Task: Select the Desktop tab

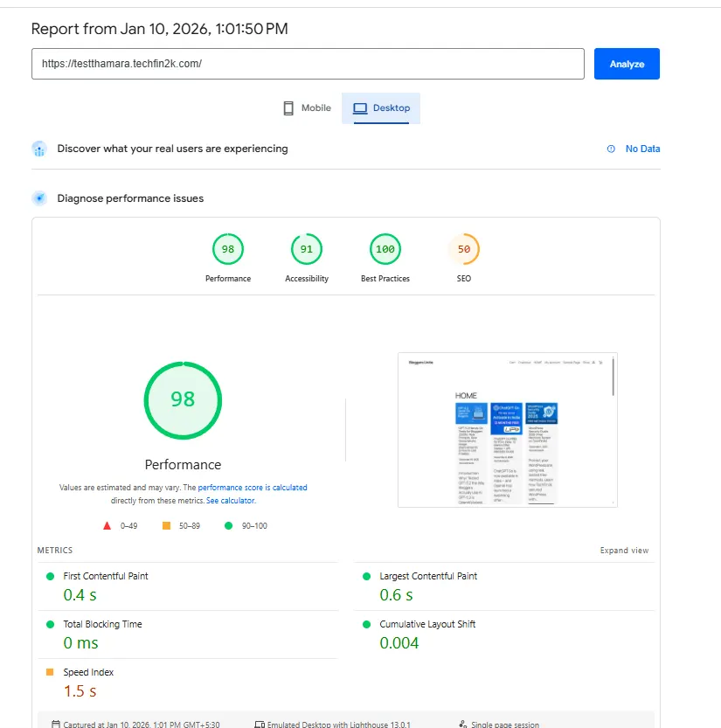Action: click(x=381, y=108)
